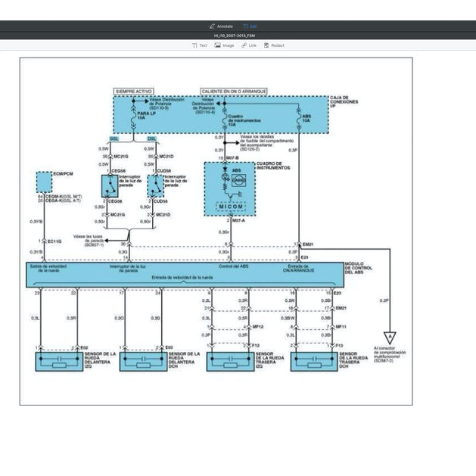Click the triangle connector A symbol
This screenshot has height=476, width=476.
click(390, 338)
